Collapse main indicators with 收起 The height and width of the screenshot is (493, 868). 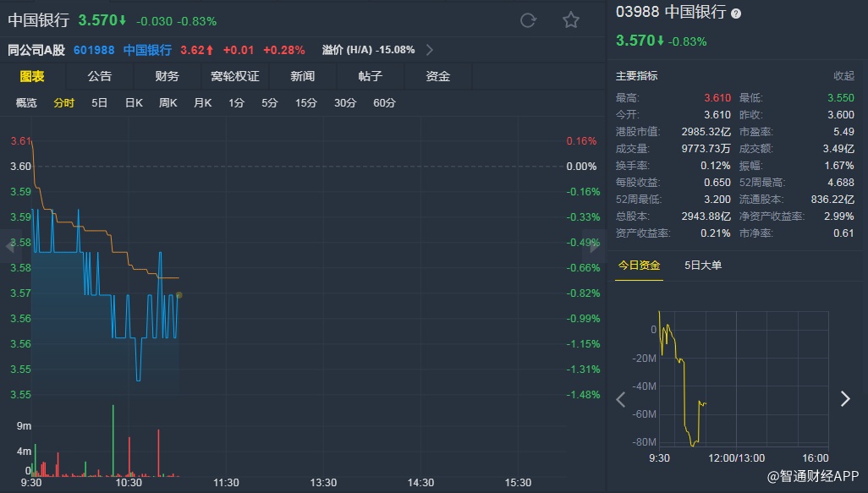pyautogui.click(x=843, y=76)
